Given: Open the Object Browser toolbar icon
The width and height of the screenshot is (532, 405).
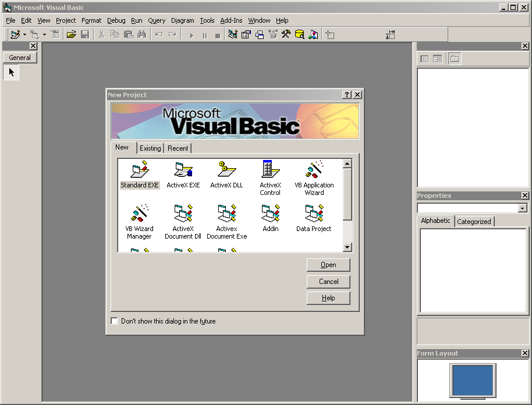Looking at the screenshot, I should (273, 34).
